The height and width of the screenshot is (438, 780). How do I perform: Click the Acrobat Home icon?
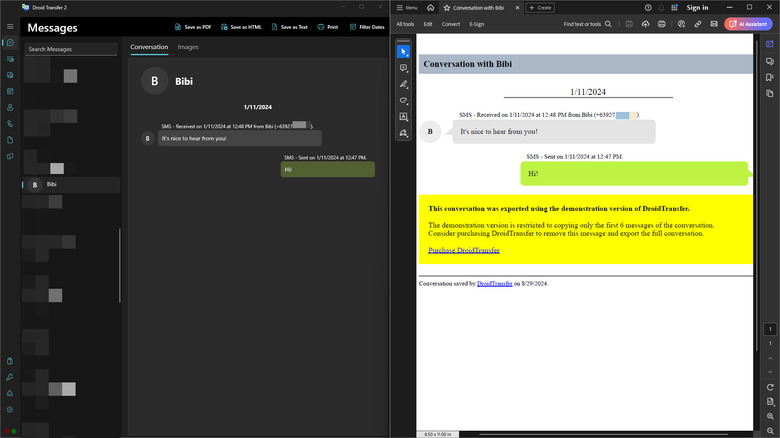430,7
